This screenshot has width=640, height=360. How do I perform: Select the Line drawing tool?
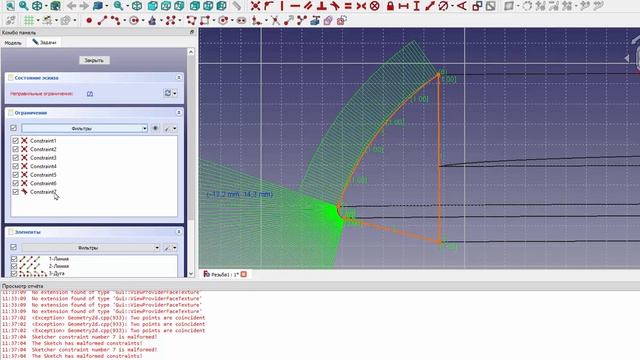click(102, 20)
